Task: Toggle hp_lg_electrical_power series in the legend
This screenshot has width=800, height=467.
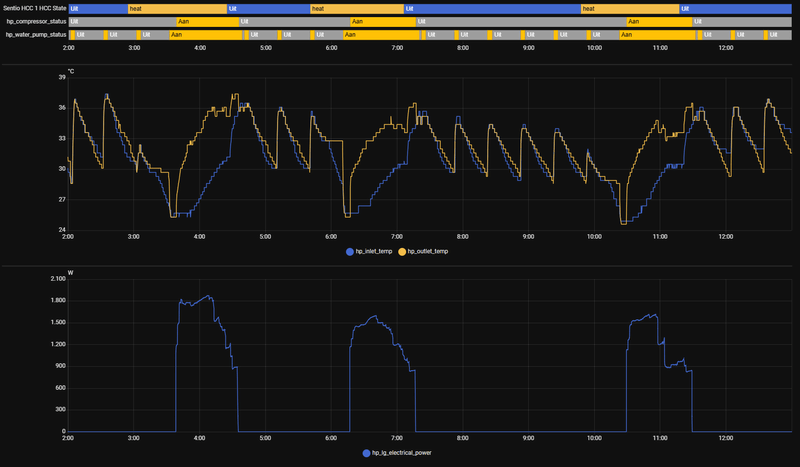Action: [x=397, y=453]
